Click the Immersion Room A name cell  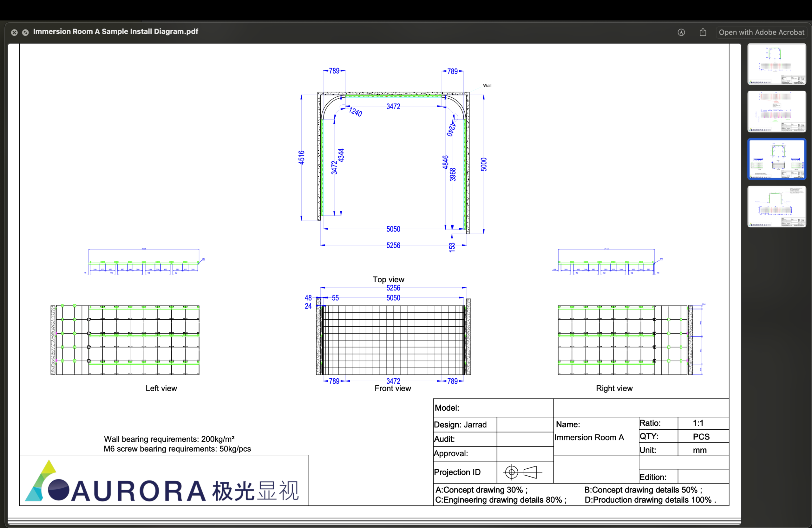point(589,437)
